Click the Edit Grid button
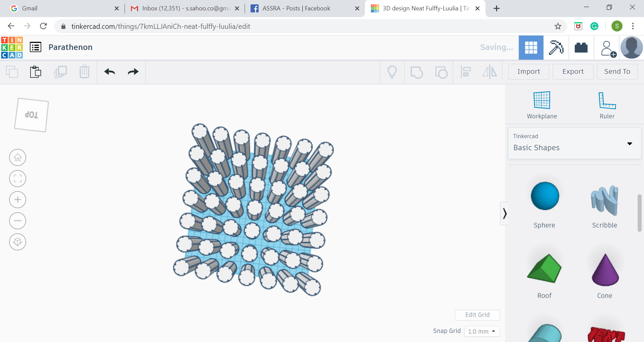This screenshot has height=342, width=644. click(x=477, y=315)
